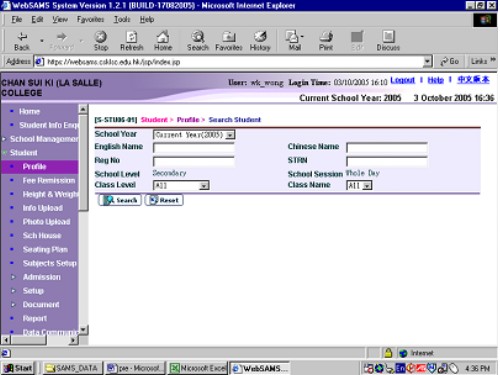Open the Help menu

tap(147, 19)
